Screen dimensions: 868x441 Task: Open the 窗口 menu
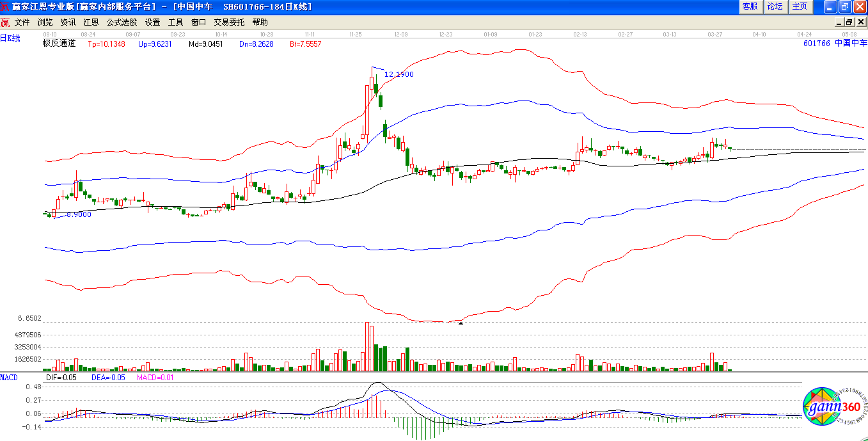[199, 22]
